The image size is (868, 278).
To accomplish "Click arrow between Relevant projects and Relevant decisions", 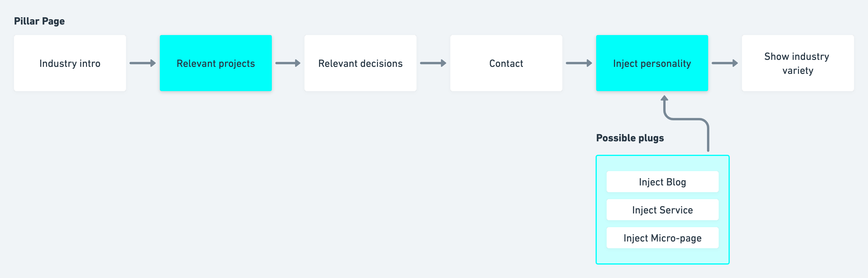I will tap(288, 63).
